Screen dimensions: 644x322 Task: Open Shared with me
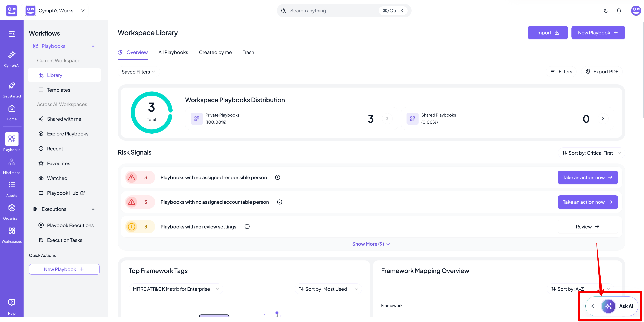click(60, 119)
